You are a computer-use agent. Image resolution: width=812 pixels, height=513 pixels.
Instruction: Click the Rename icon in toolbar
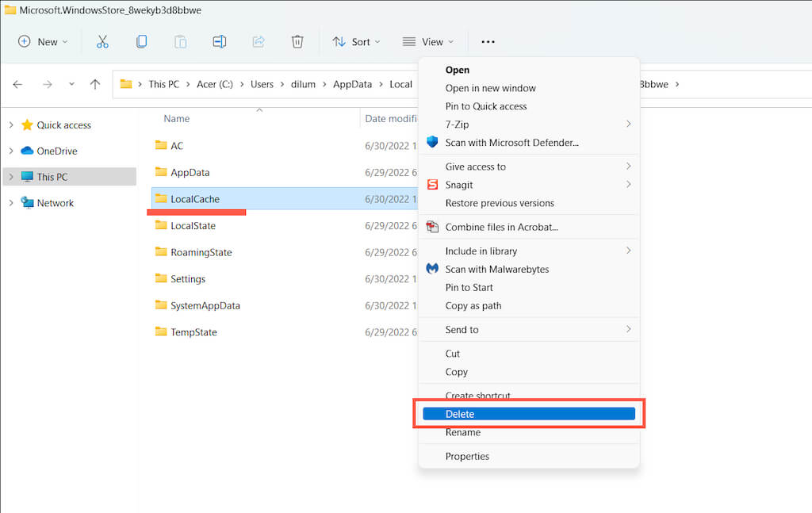220,42
